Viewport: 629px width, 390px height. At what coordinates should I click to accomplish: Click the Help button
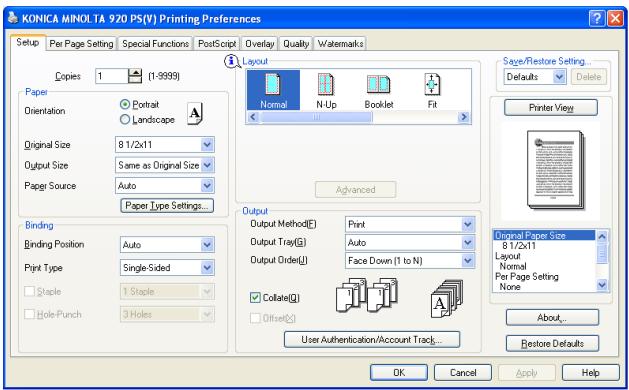(x=590, y=372)
